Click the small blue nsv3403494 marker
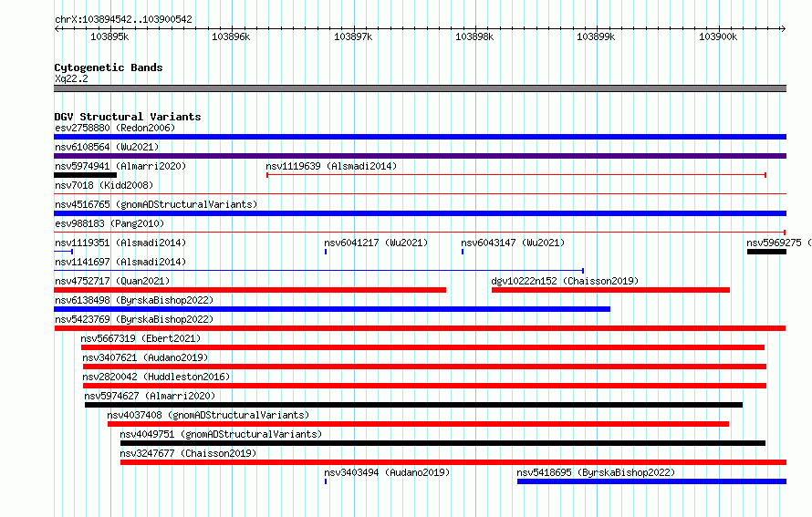The image size is (812, 517). click(x=326, y=481)
